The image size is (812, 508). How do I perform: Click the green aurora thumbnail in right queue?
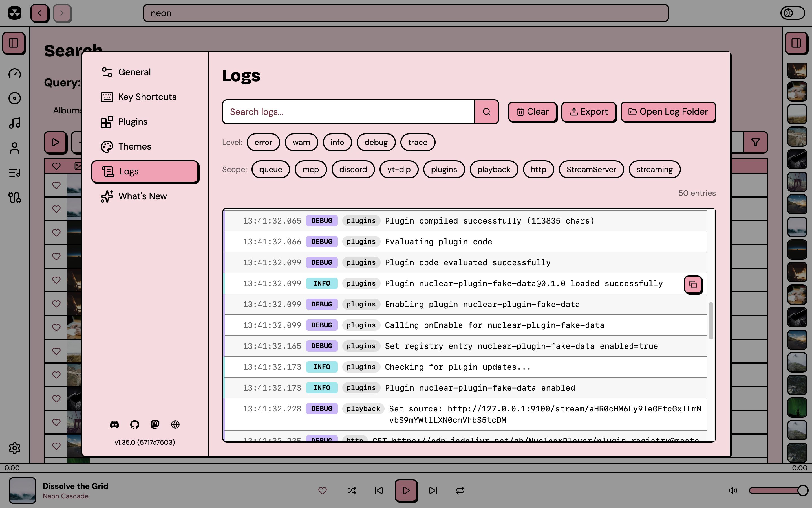[797, 407]
